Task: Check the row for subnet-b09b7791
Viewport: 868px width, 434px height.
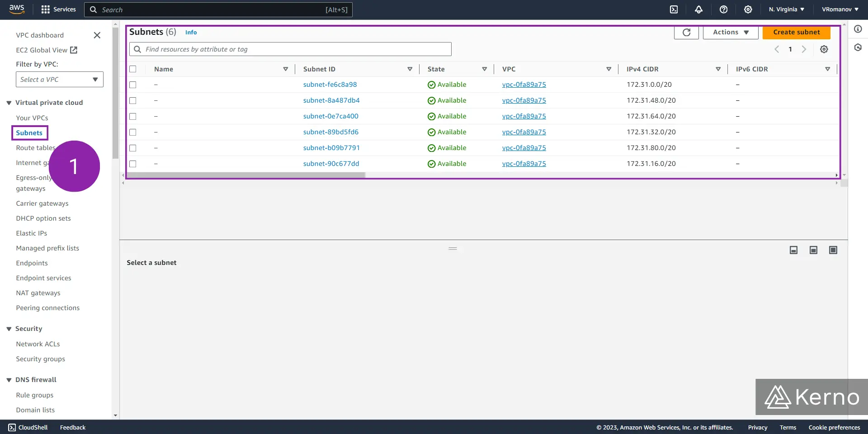Action: [133, 148]
